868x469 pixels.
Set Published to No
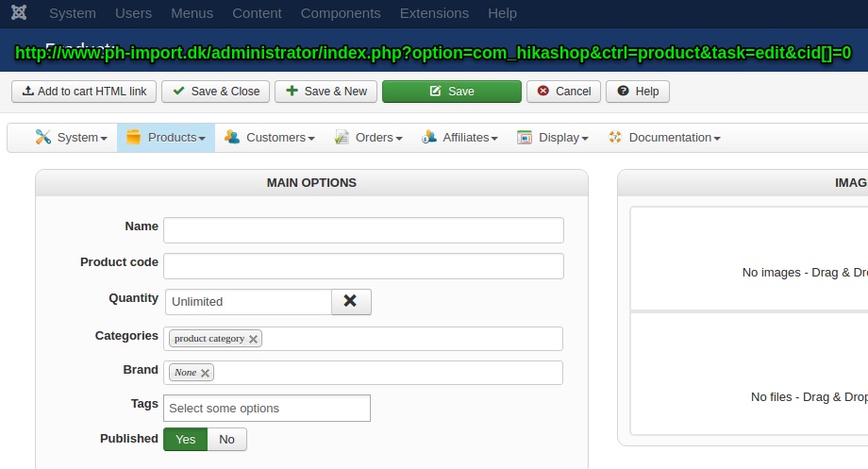tap(226, 439)
